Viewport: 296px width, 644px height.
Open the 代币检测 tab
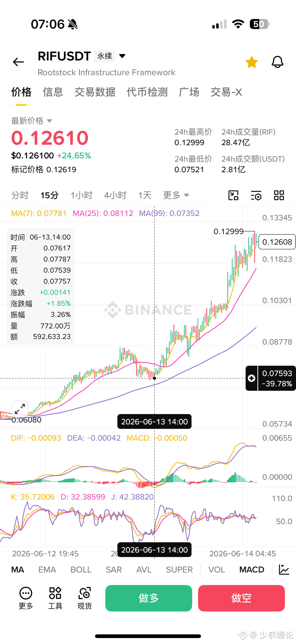coord(147,92)
